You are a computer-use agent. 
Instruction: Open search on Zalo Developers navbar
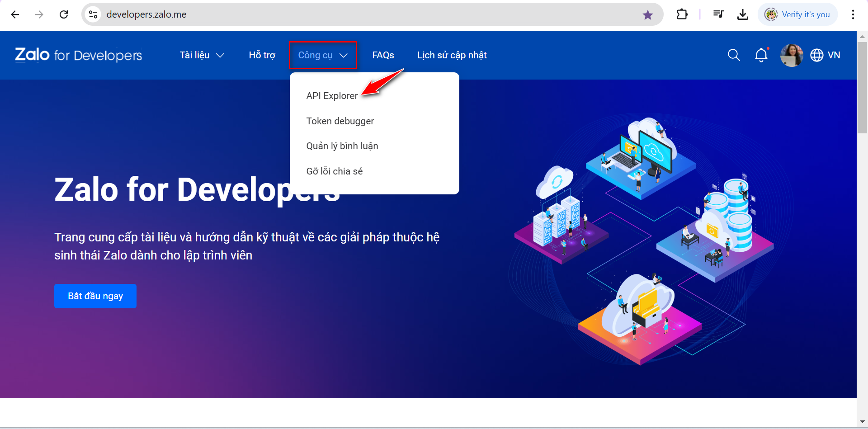[x=734, y=55]
